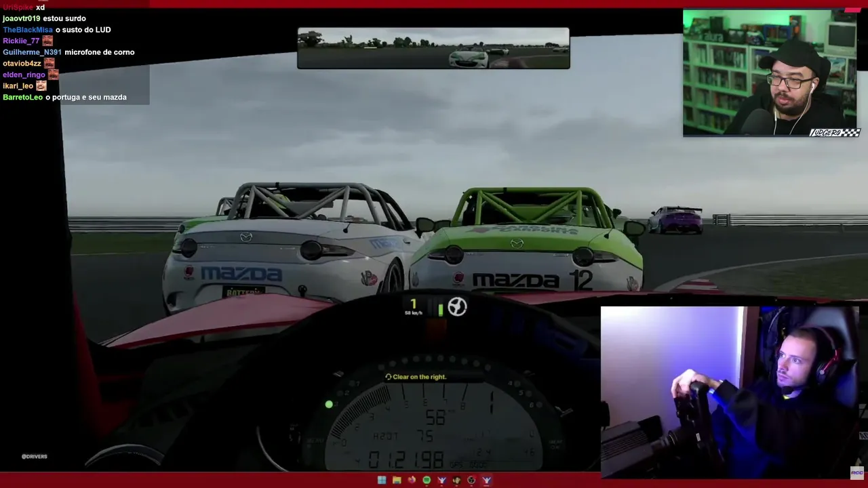The width and height of the screenshot is (868, 488).
Task: Click the rearview mirror display
Action: (433, 48)
